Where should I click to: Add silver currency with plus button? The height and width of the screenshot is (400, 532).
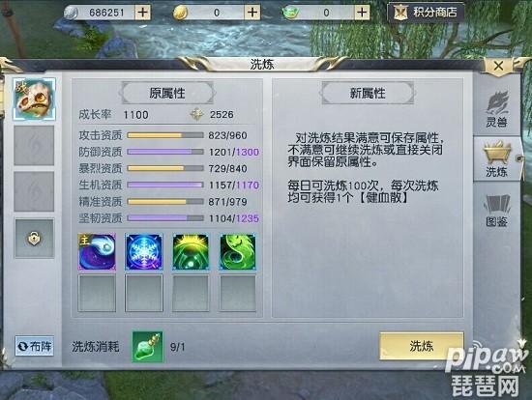click(x=143, y=13)
